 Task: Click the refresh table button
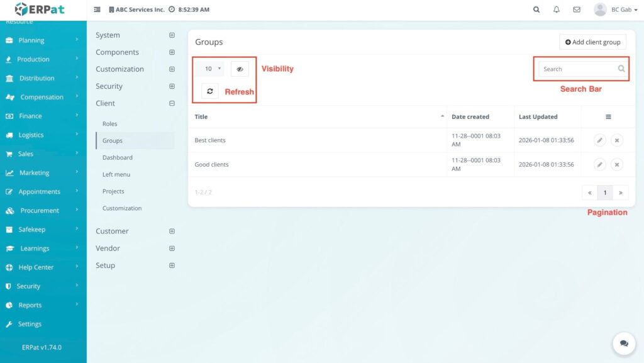(210, 91)
